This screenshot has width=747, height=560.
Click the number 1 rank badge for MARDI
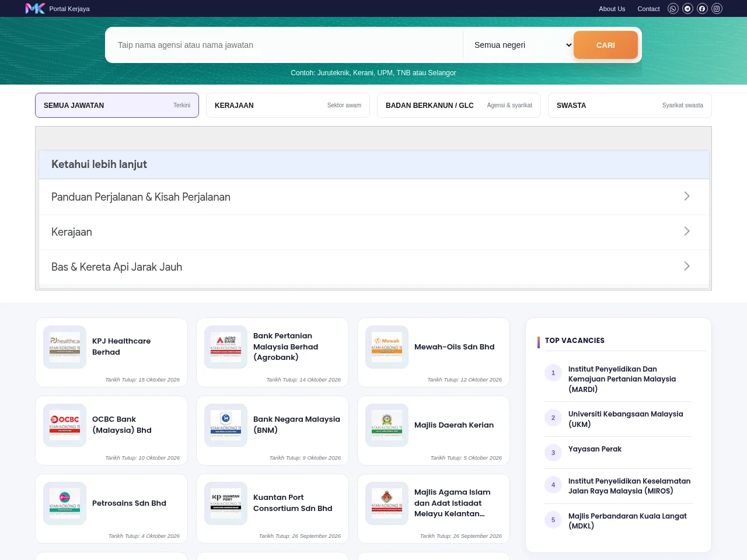[553, 373]
